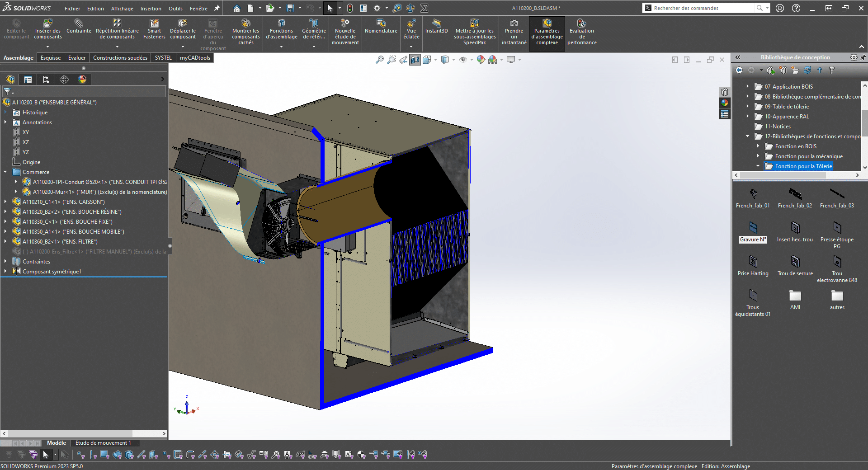Viewport: 868px width, 470px height.
Task: Select the Contrainte mate tool
Action: pyautogui.click(x=79, y=26)
